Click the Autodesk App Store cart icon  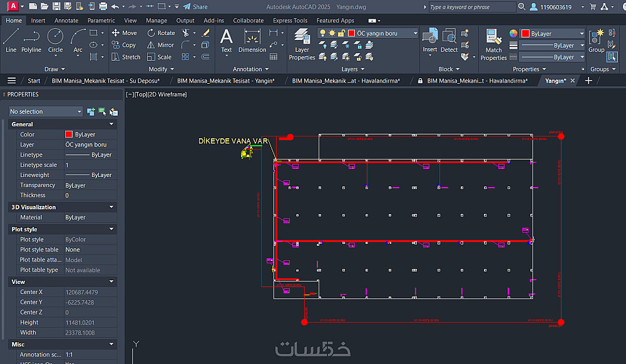(x=593, y=7)
